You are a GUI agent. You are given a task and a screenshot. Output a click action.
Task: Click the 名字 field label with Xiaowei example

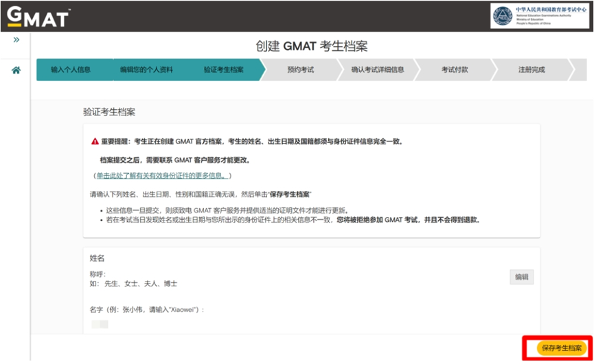coord(147,310)
